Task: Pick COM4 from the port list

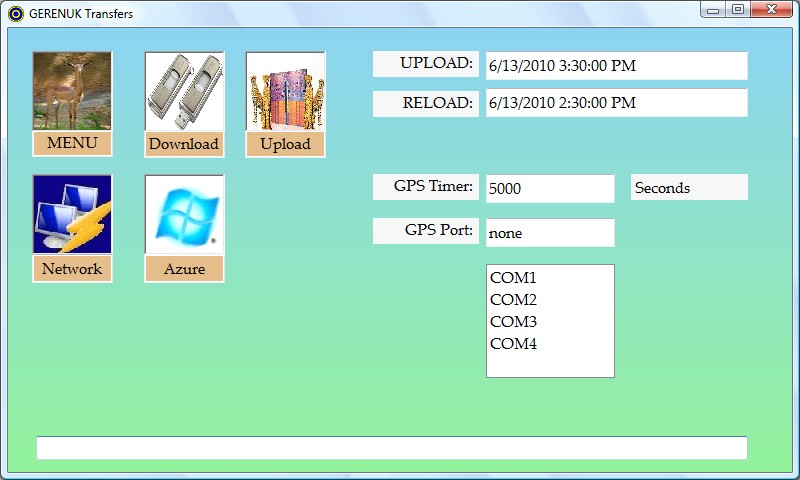Action: [x=514, y=344]
